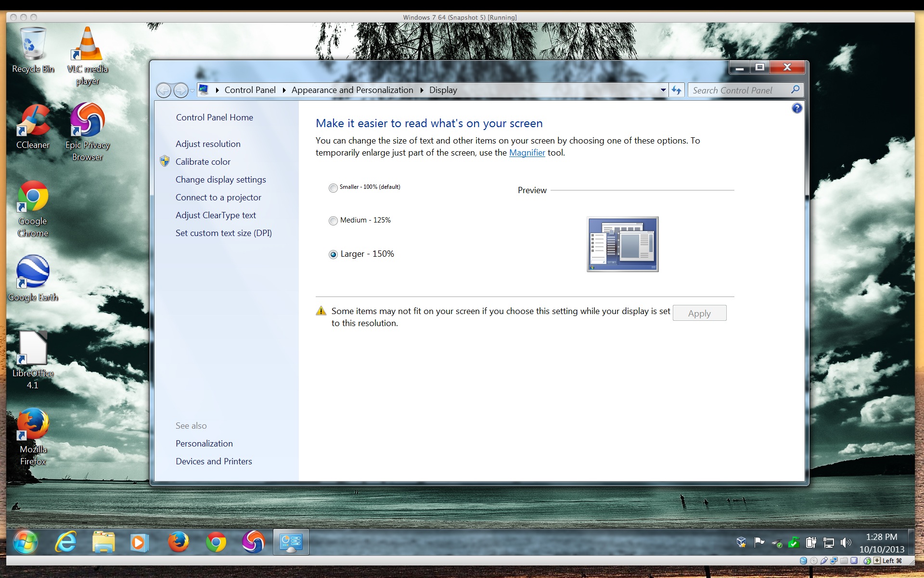Open Adjust resolution in sidebar

(208, 144)
